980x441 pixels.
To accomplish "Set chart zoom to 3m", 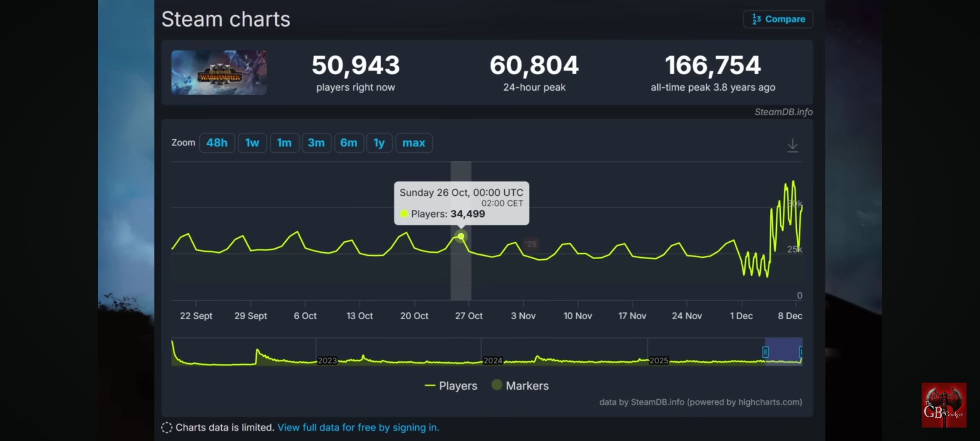I will [x=316, y=143].
